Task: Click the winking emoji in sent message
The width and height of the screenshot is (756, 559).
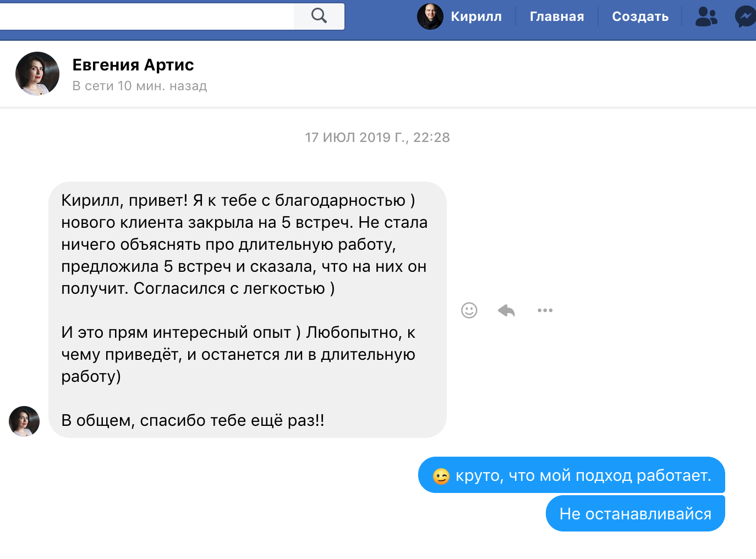Action: [x=441, y=476]
